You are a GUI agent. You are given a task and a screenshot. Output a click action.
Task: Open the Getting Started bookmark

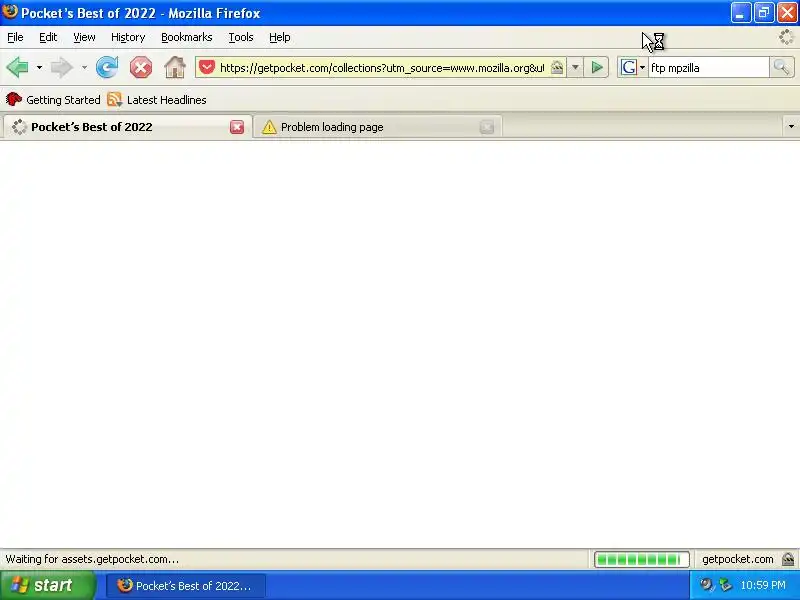(53, 99)
